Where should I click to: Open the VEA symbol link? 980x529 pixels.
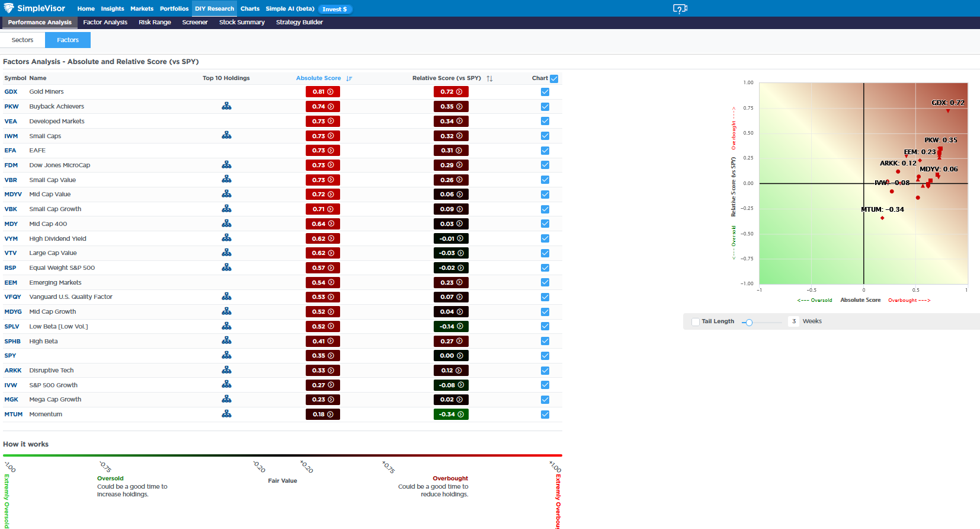coord(11,121)
